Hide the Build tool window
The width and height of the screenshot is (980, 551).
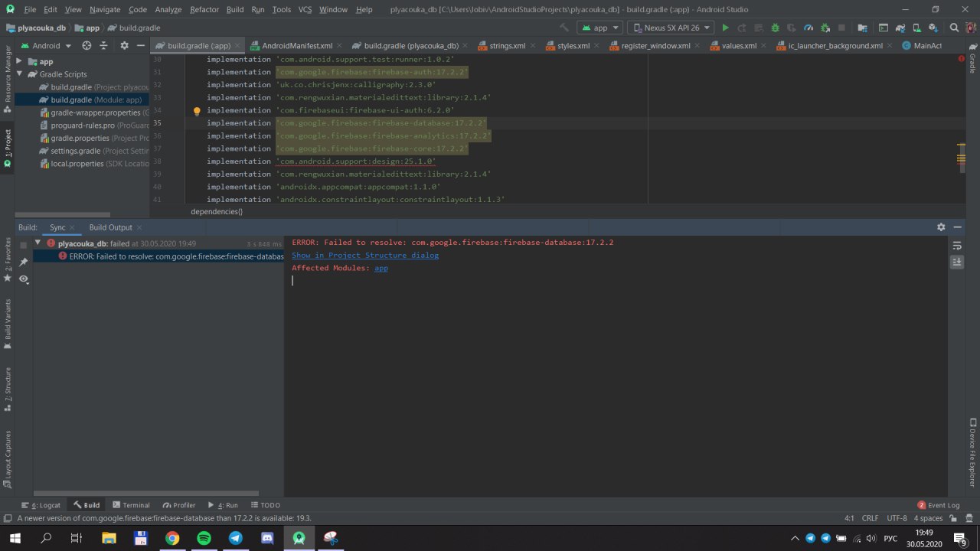tap(959, 227)
